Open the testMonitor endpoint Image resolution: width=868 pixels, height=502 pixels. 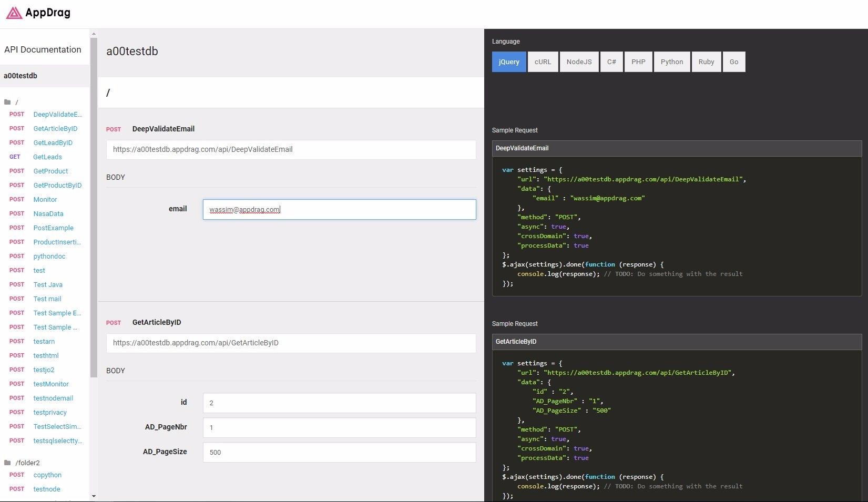[51, 384]
